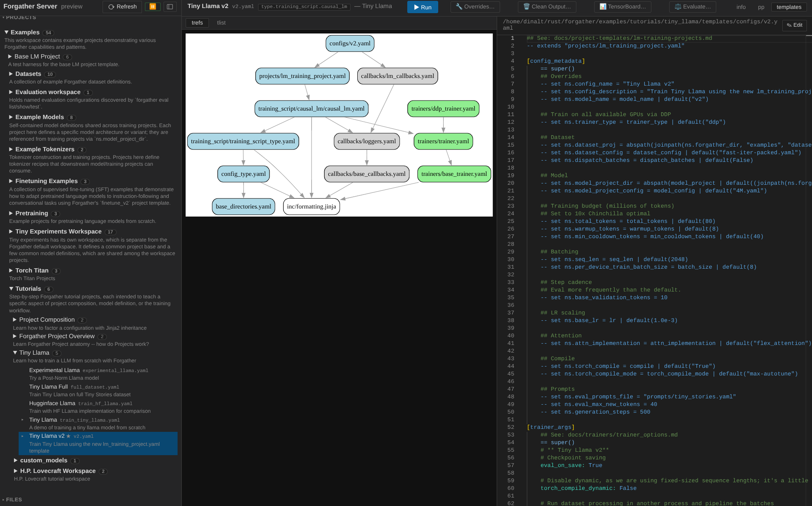Click the trainers/ddp_trainer.yaml graph node
The width and height of the screenshot is (812, 506).
pyautogui.click(x=443, y=108)
